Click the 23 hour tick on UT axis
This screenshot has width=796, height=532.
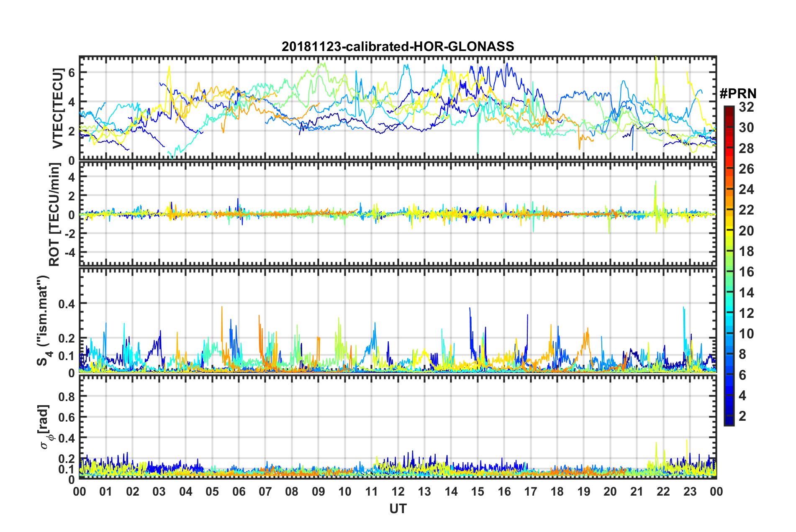click(690, 491)
